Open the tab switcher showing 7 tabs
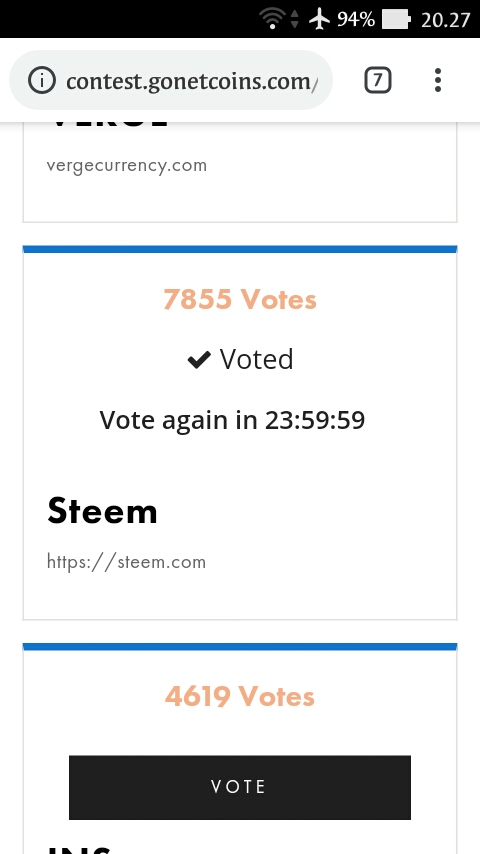 [x=378, y=81]
